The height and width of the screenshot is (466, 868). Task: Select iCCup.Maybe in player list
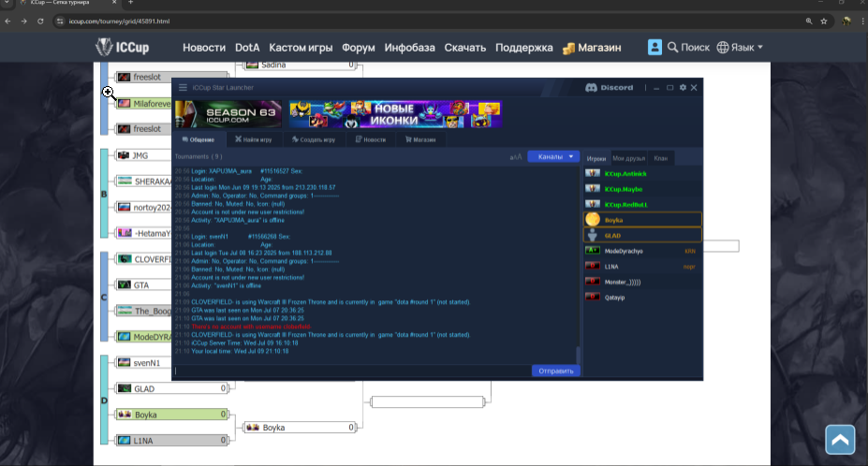point(642,189)
